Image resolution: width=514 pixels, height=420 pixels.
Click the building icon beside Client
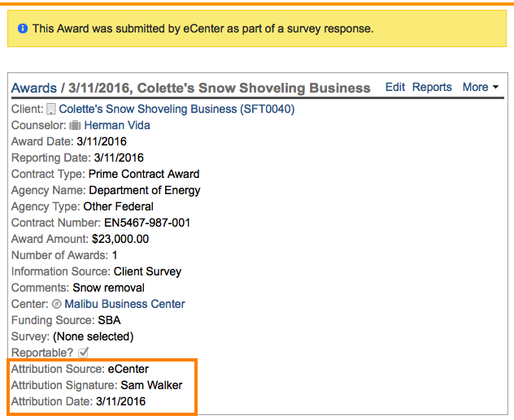click(51, 109)
